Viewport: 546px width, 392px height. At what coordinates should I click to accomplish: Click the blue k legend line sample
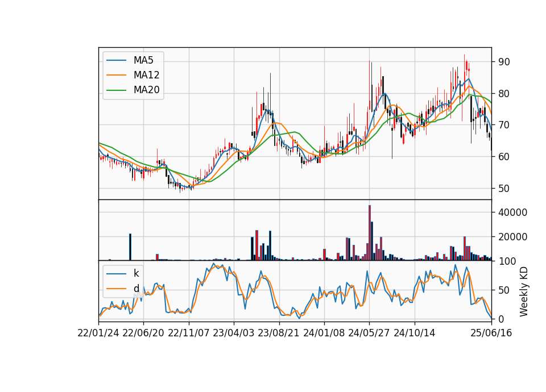coord(116,274)
